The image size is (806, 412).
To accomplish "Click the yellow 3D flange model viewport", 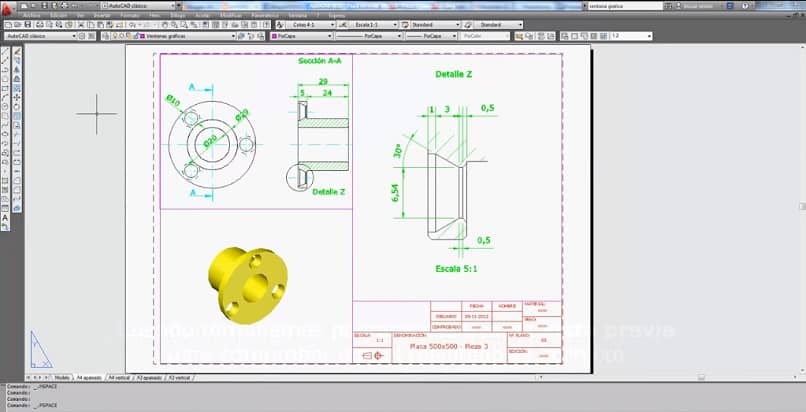I will (x=248, y=285).
